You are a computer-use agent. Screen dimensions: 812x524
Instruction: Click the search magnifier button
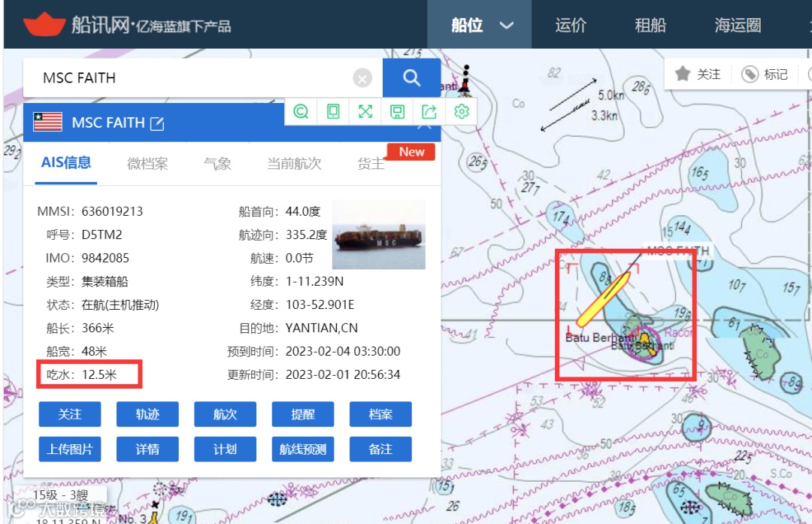[x=412, y=77]
